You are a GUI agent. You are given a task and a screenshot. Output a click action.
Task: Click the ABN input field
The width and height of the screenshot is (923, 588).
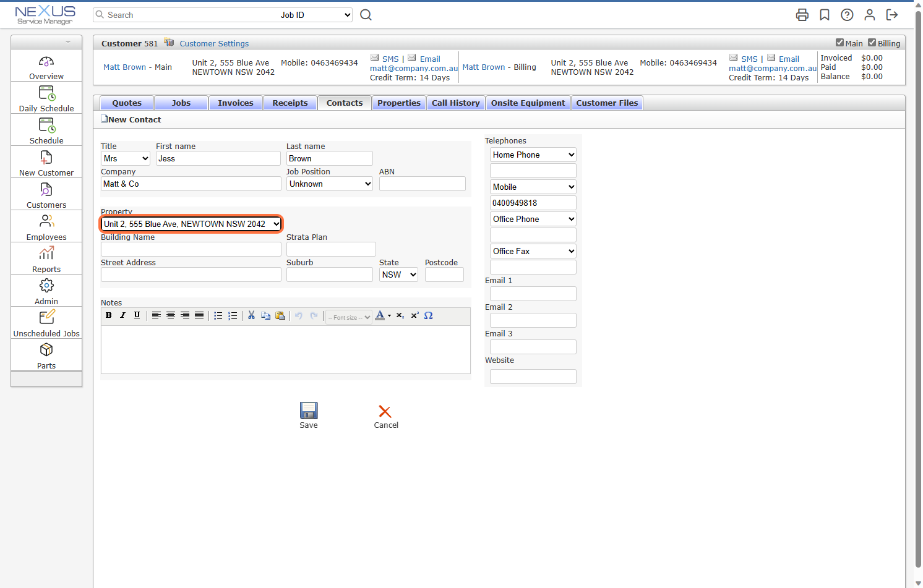422,183
